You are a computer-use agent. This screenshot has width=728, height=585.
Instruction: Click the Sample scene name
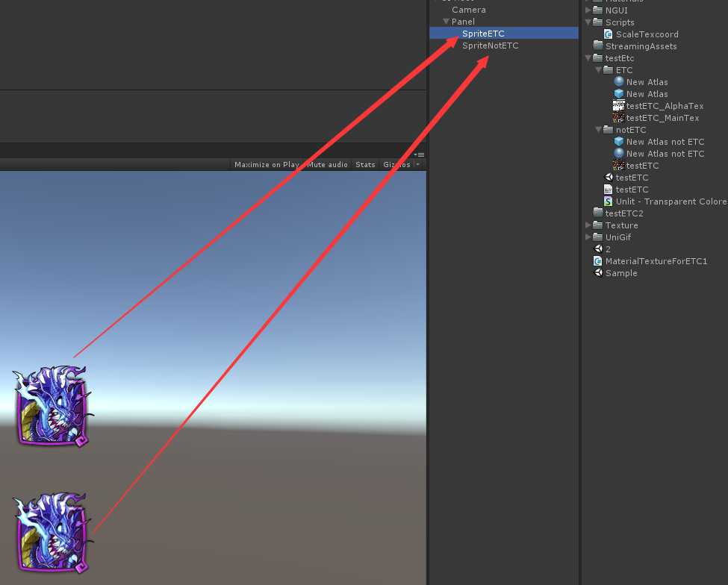click(621, 273)
